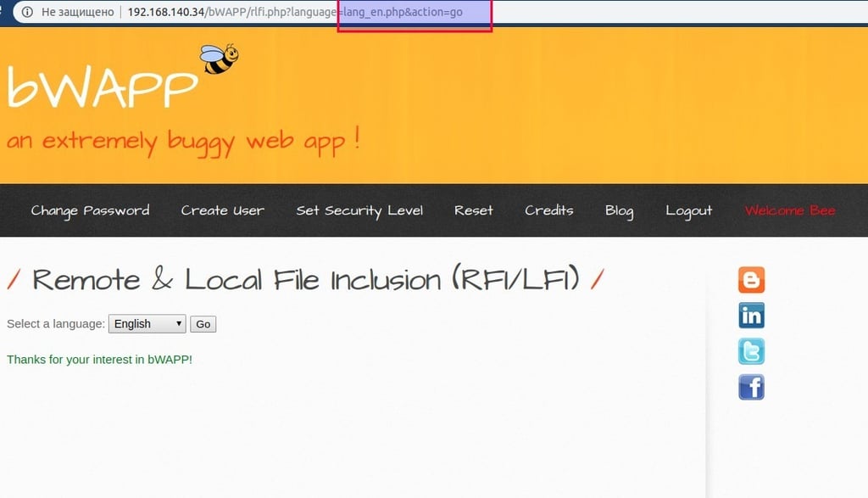Open the Blog menu link
868x498 pixels.
[619, 210]
